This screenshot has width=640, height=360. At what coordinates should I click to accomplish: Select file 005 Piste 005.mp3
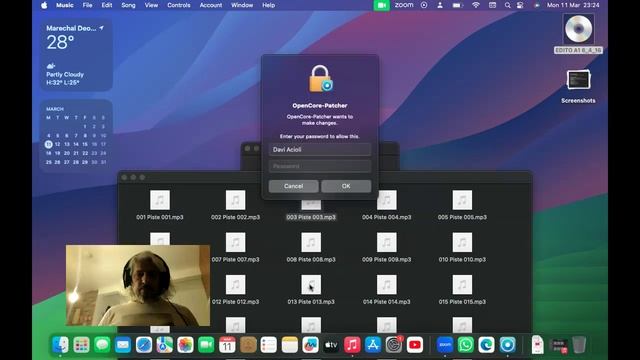pos(462,205)
